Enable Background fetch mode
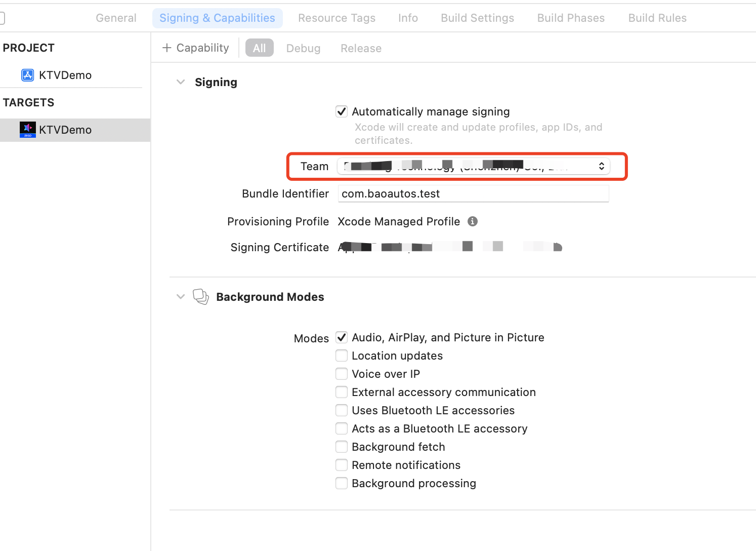The image size is (756, 551). click(x=342, y=447)
